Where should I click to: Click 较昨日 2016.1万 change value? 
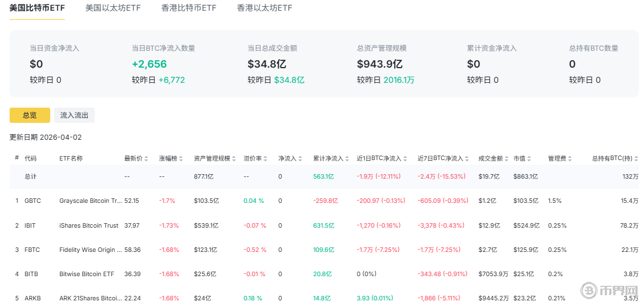coord(399,81)
